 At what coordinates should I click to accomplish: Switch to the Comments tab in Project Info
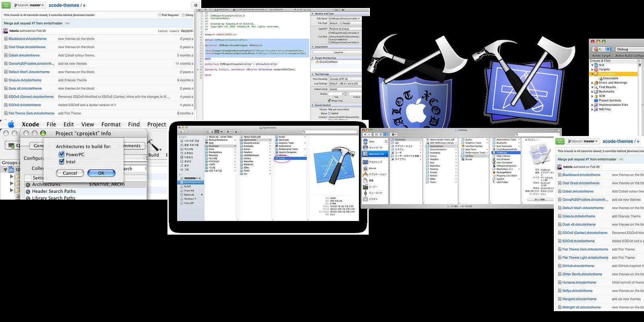(x=134, y=146)
